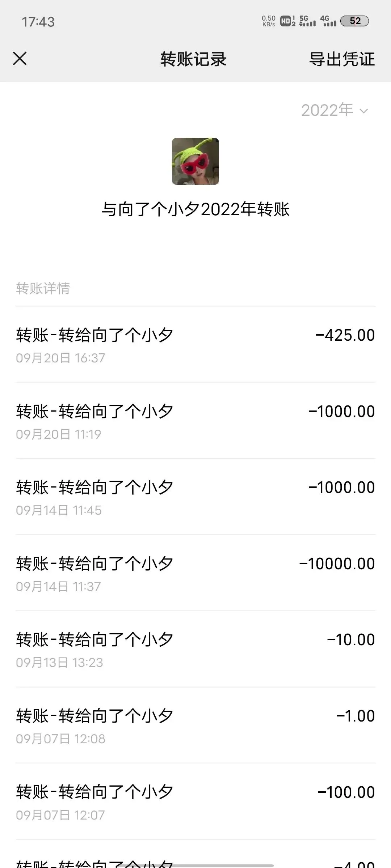Tap the 4G signal strength icon
391x868 pixels.
point(328,21)
